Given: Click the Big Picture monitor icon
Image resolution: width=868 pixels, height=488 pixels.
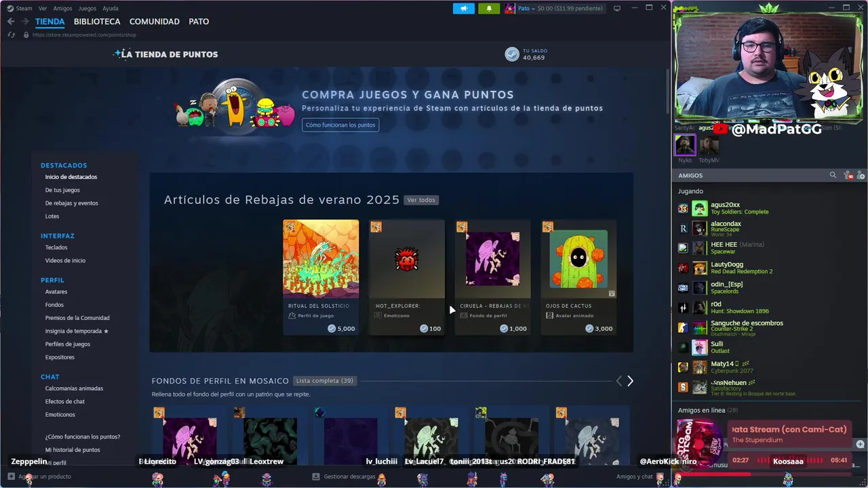Looking at the screenshot, I should coord(616,8).
